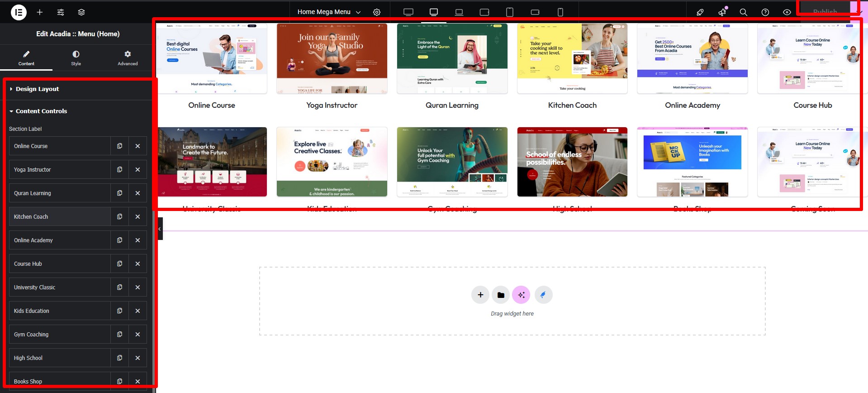The height and width of the screenshot is (393, 868).
Task: Expand the Online Course repeater item
Action: 60,146
